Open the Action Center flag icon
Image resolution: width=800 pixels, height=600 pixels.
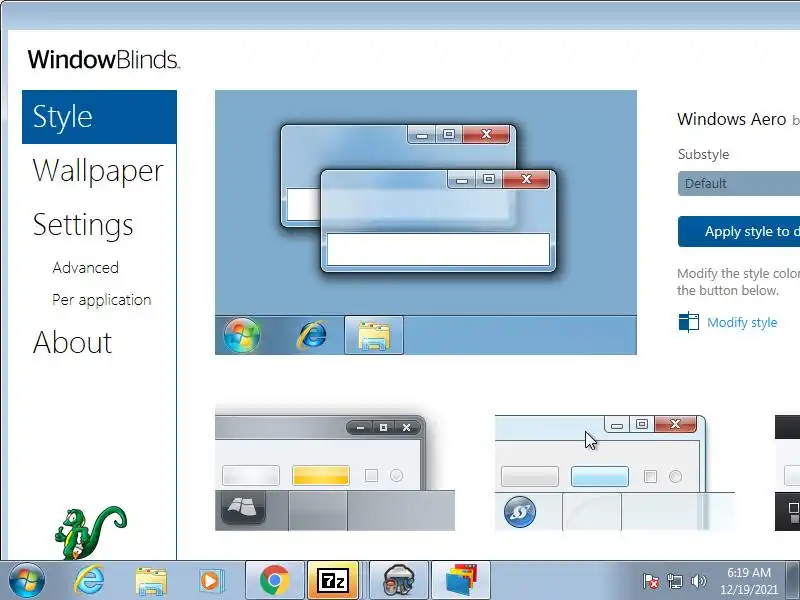651,581
